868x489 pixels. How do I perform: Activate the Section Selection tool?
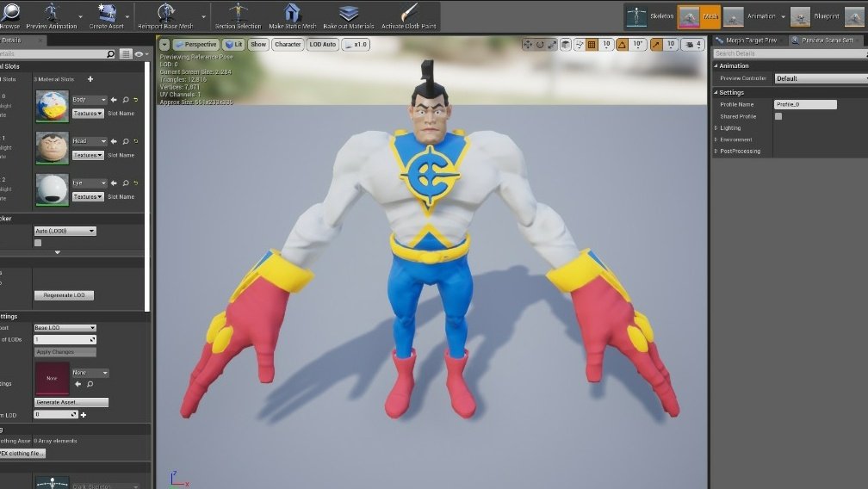point(238,15)
